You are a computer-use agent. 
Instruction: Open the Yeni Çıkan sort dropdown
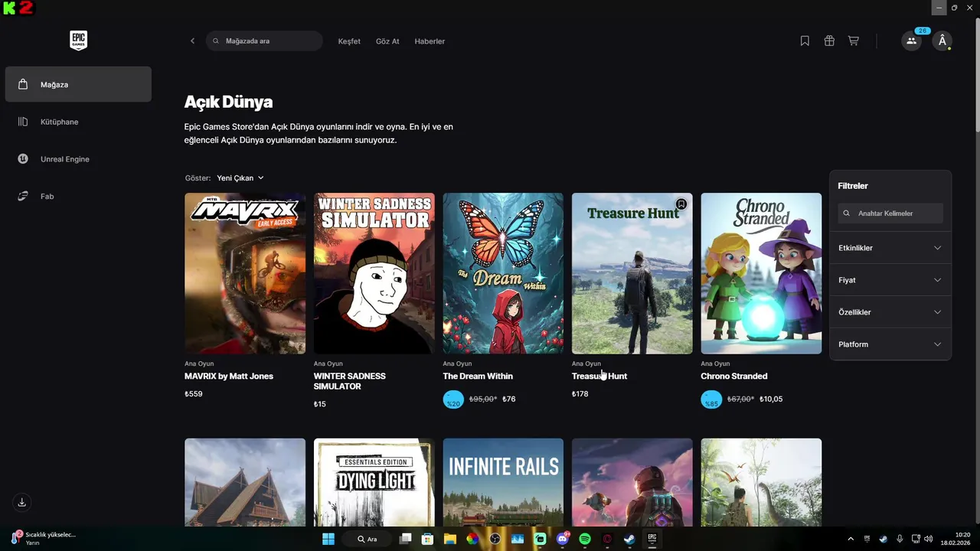[240, 178]
